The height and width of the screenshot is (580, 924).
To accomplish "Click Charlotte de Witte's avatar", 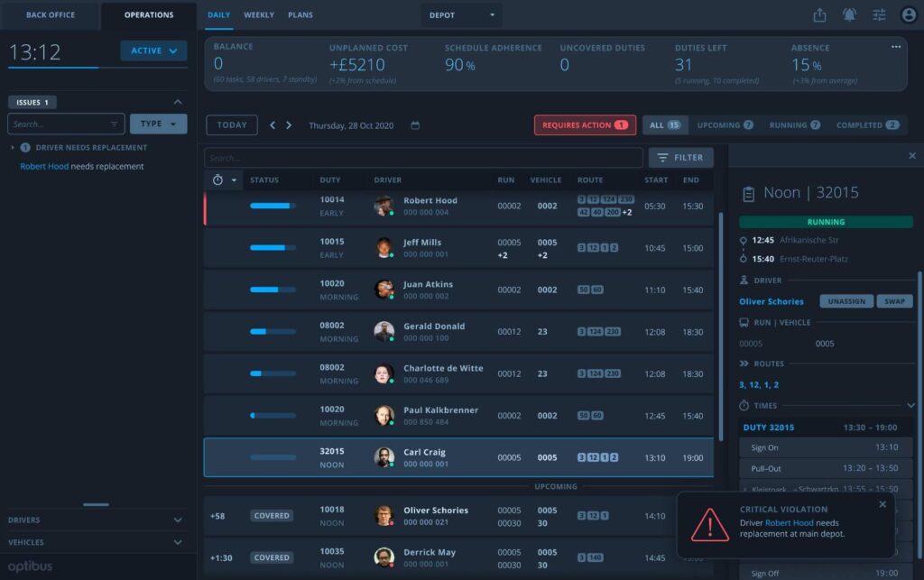I will [384, 373].
